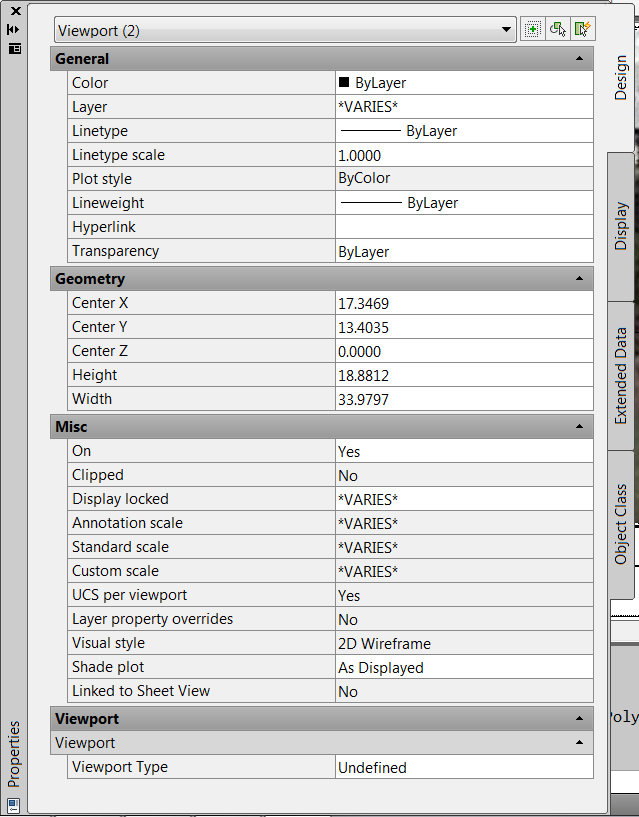Switch to the Extended Data tab

coord(622,371)
